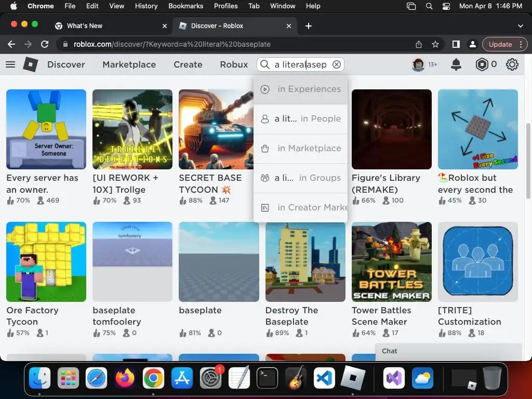Open SECRET BASE TYCOON thumbnail
Screen dimensions: 532x399
[x=216, y=129]
